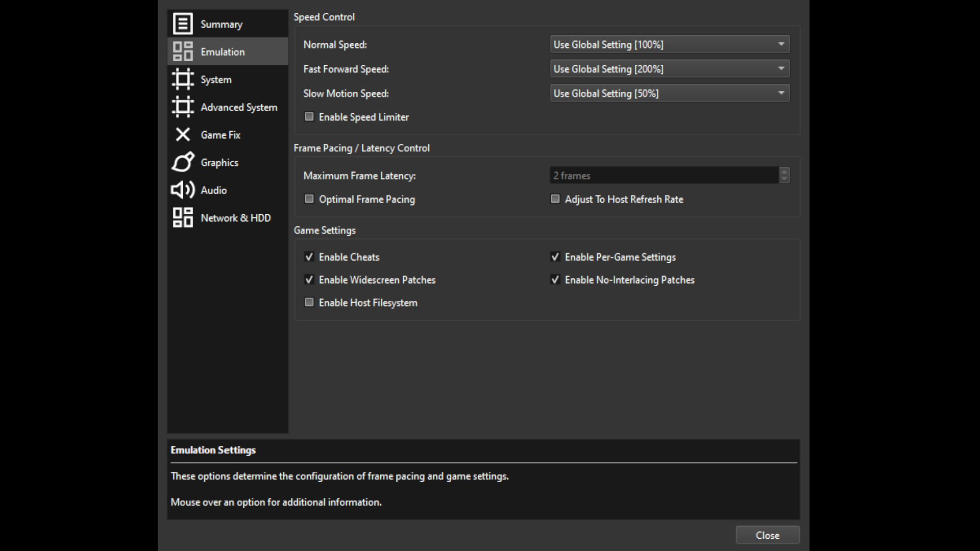
Task: Check Optimal Frame Pacing
Action: click(x=309, y=199)
